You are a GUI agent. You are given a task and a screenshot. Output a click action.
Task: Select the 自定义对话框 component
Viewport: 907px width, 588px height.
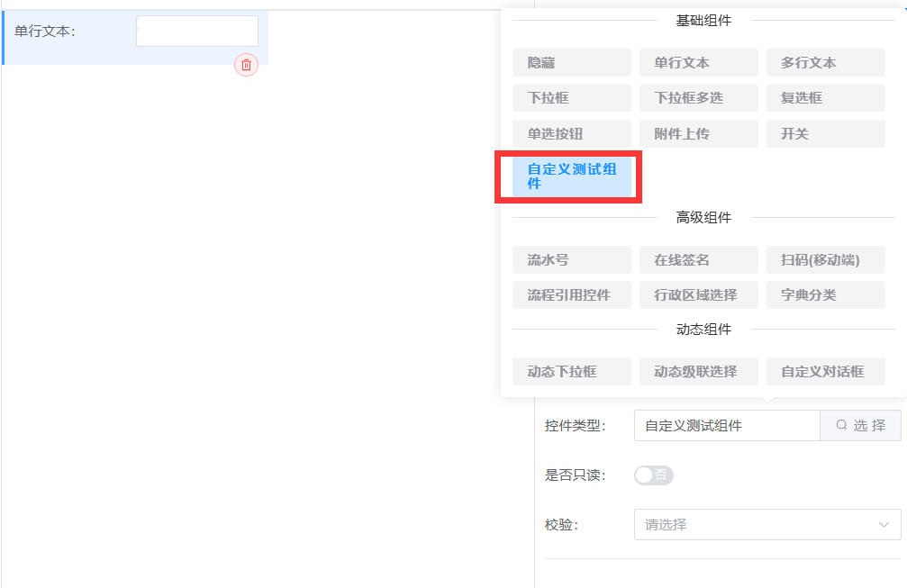(825, 371)
